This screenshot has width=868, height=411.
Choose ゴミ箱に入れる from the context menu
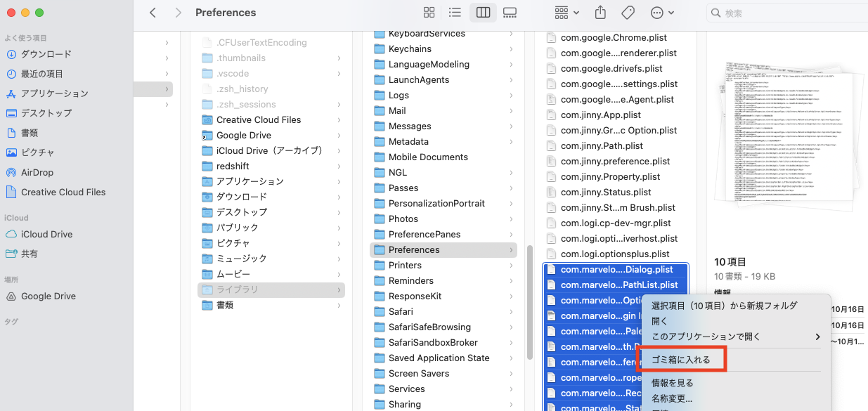[x=681, y=360]
